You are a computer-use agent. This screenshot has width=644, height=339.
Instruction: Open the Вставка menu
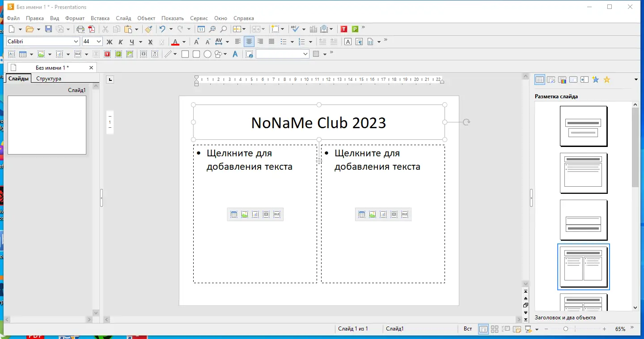tap(100, 18)
